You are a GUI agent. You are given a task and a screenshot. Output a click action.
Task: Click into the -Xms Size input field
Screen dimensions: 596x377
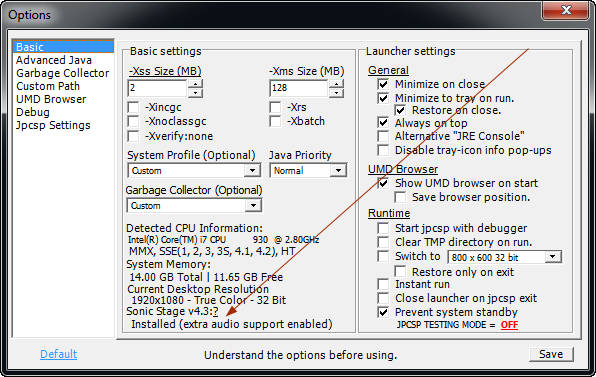(x=299, y=88)
